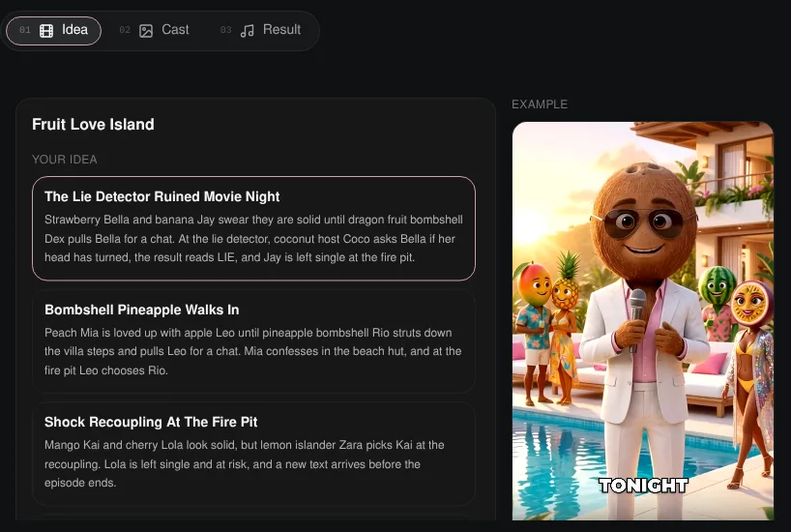Image resolution: width=791 pixels, height=532 pixels.
Task: Pick the Shock Recoupling At The Fire Pit idea
Action: [253, 454]
